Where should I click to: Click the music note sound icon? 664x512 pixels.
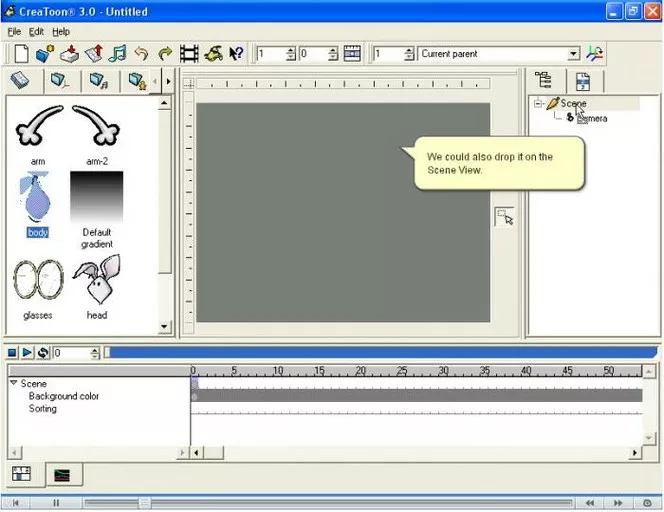(x=117, y=54)
